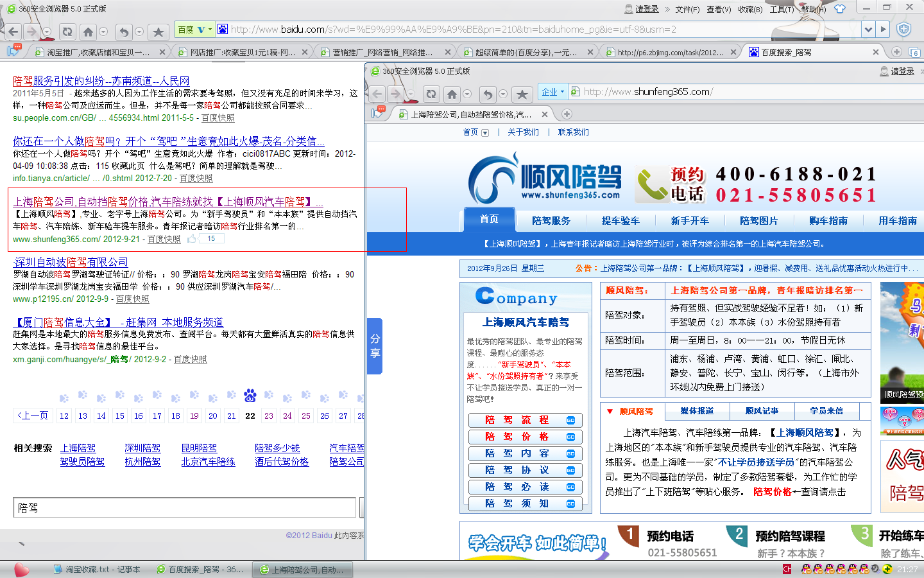Image resolution: width=924 pixels, height=578 pixels.
Task: Click the blue 分享 share side button
Action: [375, 346]
